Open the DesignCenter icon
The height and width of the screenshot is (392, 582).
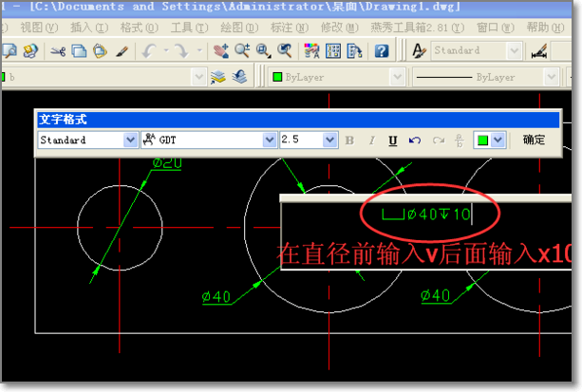tap(333, 51)
